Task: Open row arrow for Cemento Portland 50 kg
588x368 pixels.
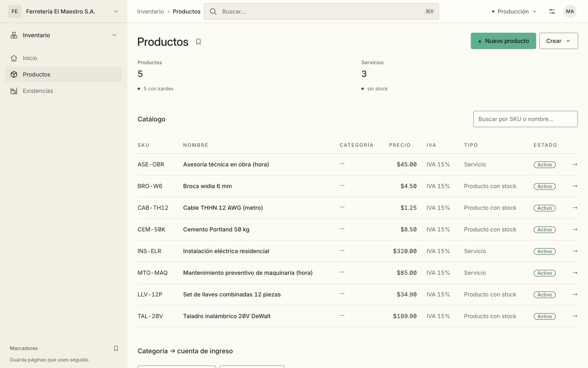Action: pos(575,229)
